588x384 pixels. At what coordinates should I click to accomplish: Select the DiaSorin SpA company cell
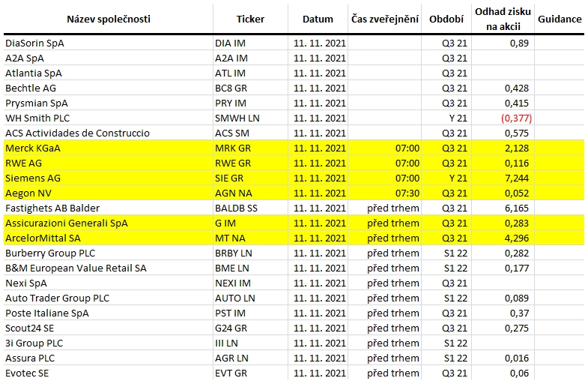point(108,43)
